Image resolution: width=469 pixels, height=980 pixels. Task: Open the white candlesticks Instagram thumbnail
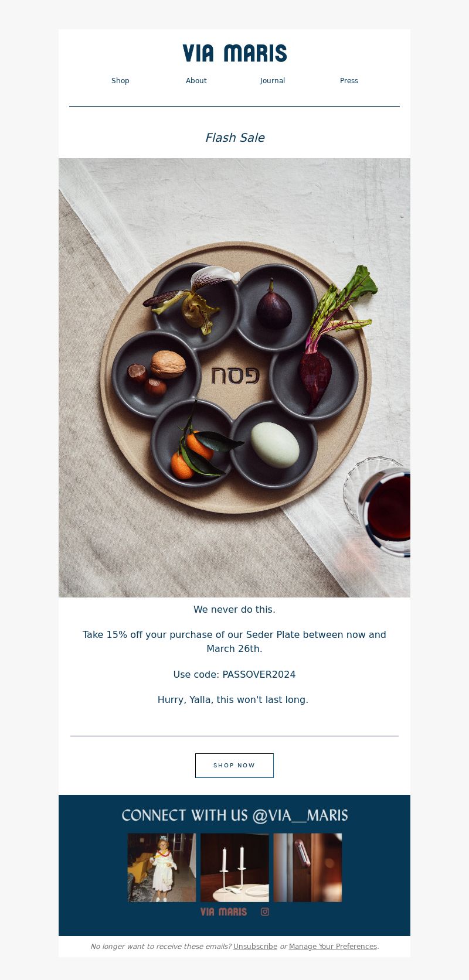(235, 868)
